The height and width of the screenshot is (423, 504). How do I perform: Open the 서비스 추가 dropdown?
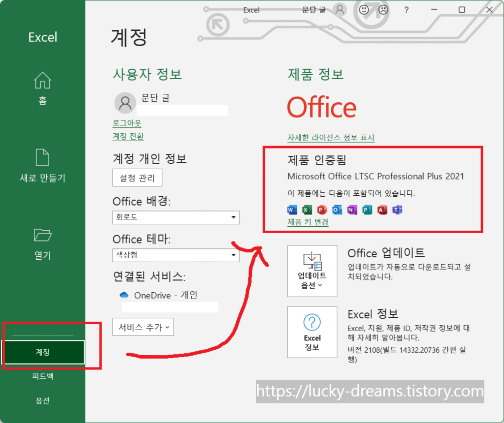(143, 327)
